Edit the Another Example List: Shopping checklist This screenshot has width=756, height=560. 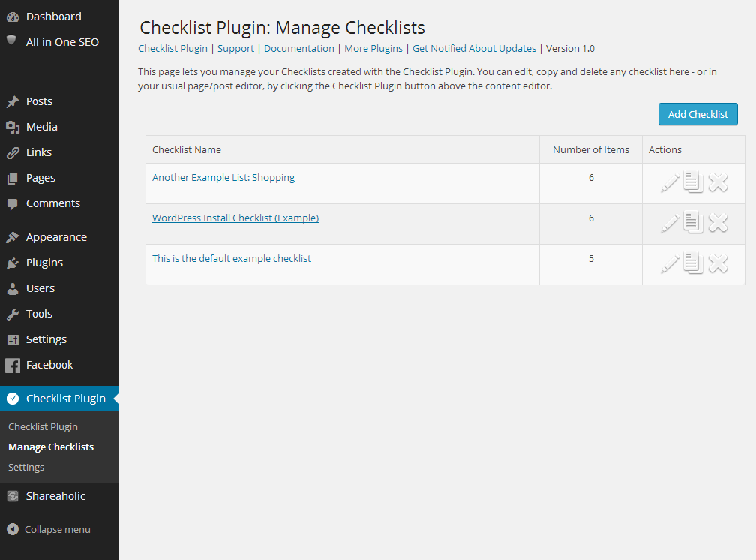point(670,182)
